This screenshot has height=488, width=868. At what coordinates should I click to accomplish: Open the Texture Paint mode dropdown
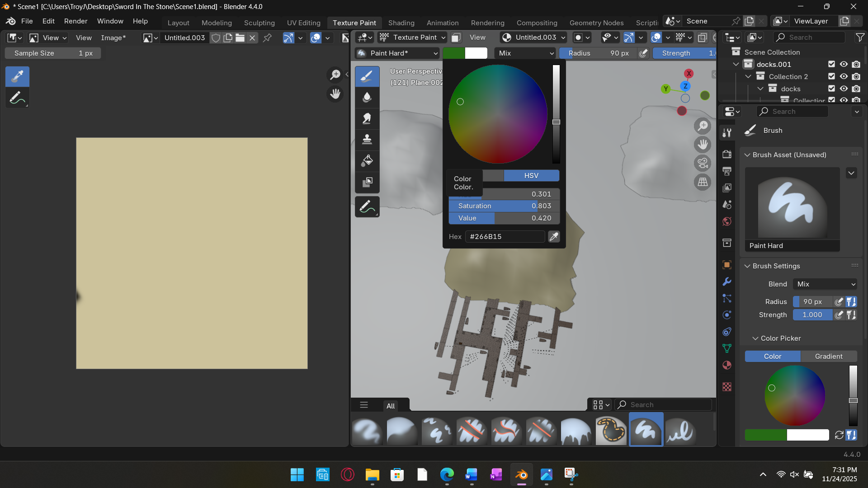pyautogui.click(x=412, y=38)
